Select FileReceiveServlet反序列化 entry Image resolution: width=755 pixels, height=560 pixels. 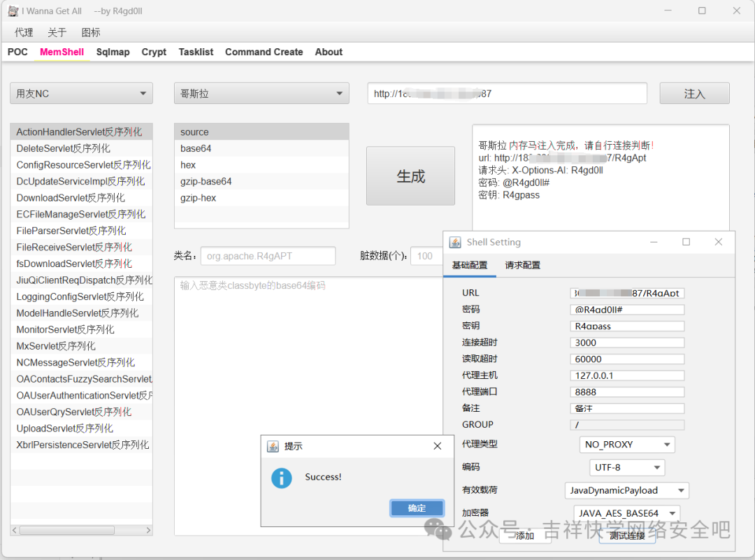[81, 247]
